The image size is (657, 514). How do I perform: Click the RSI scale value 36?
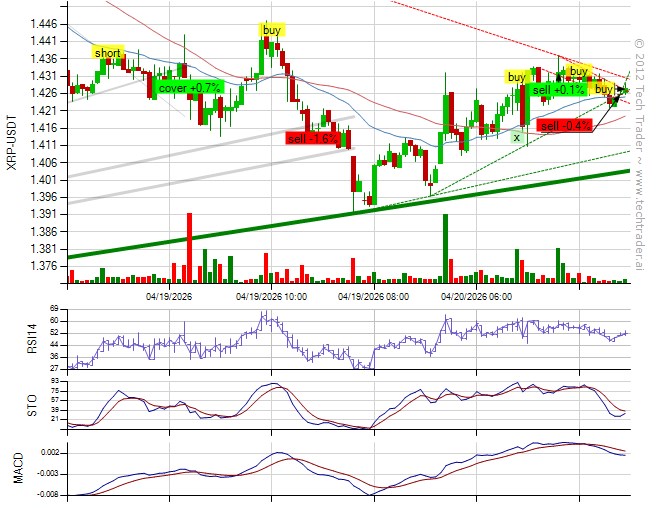click(x=54, y=357)
